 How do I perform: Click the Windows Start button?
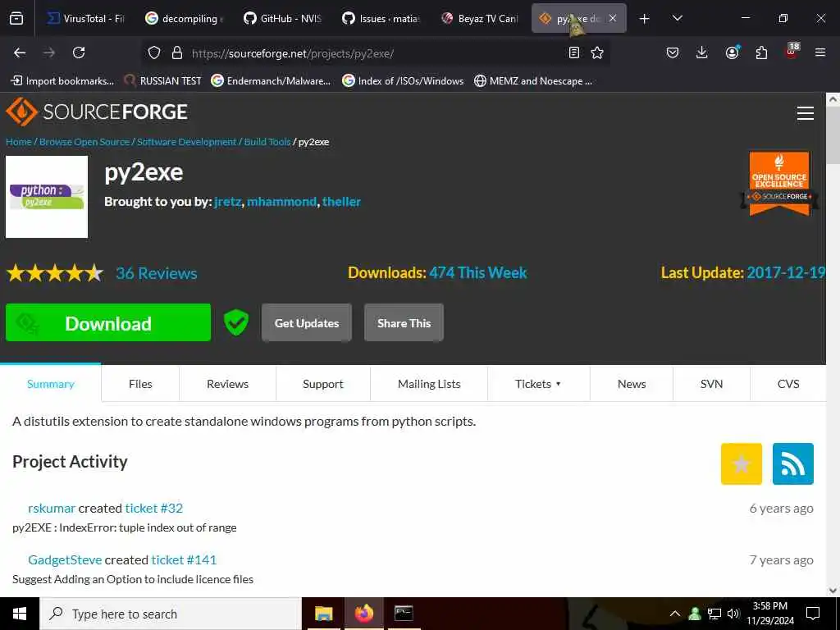point(20,614)
